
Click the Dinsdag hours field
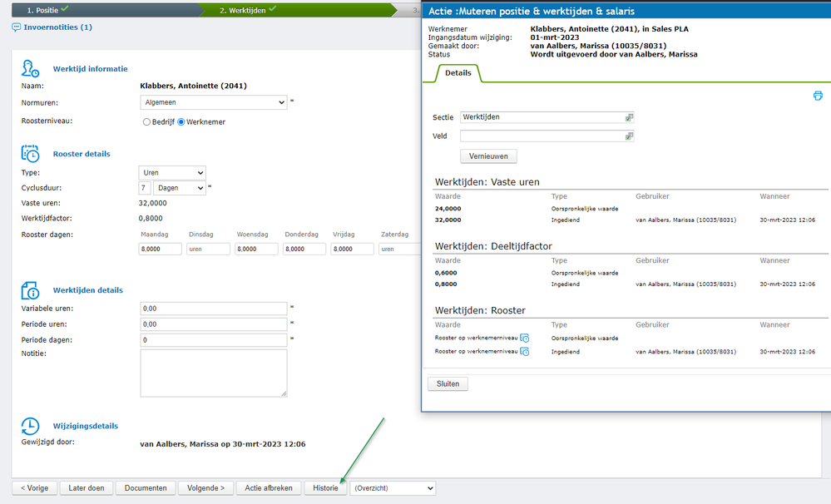point(208,249)
